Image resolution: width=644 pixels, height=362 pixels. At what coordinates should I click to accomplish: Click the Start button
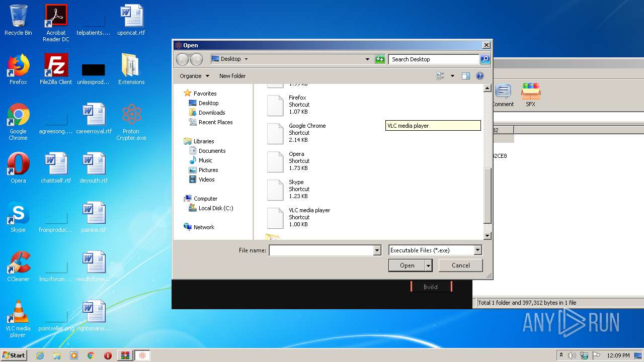(14, 355)
